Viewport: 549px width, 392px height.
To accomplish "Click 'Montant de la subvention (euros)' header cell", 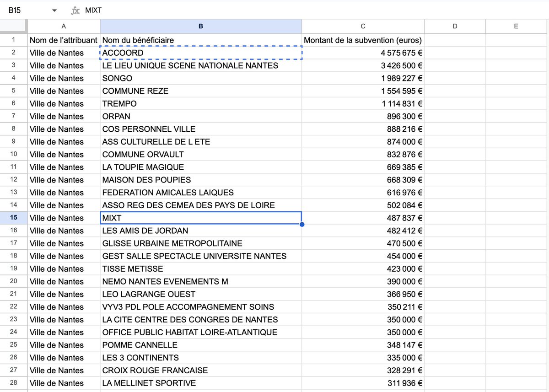I will [363, 40].
